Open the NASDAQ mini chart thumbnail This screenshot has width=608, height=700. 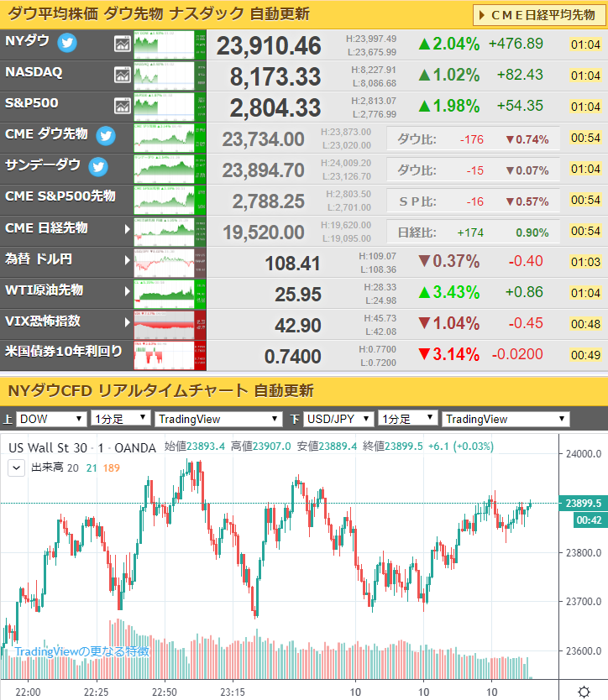coord(170,76)
